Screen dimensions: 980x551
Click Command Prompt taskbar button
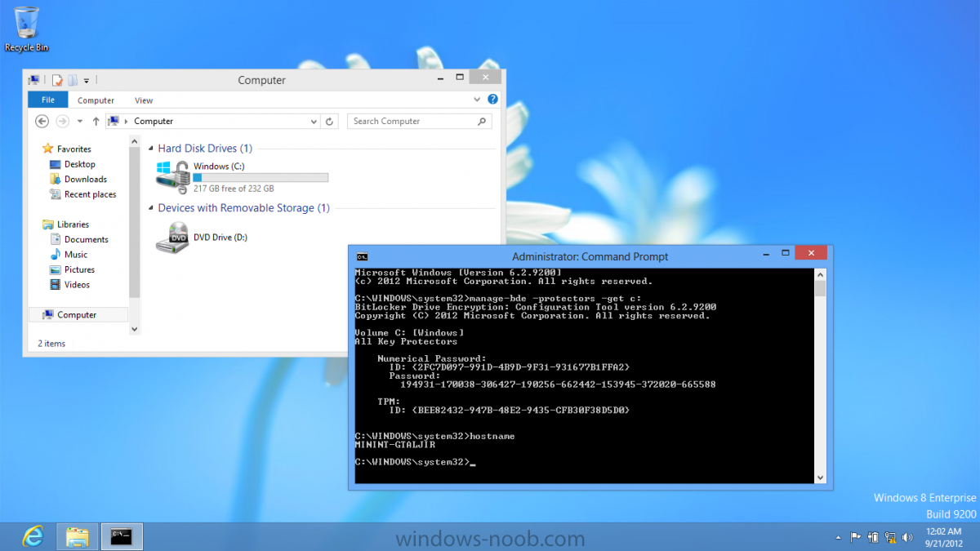pos(122,536)
